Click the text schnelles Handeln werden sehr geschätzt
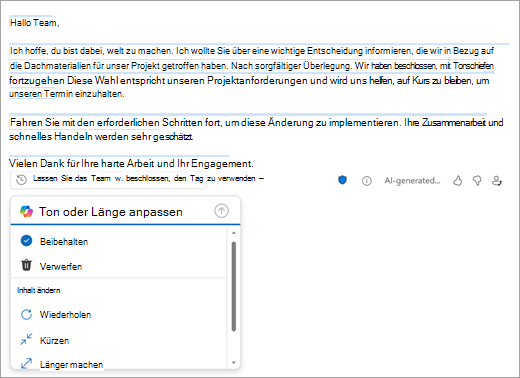Screen dimensions: 520x378 (x=101, y=137)
